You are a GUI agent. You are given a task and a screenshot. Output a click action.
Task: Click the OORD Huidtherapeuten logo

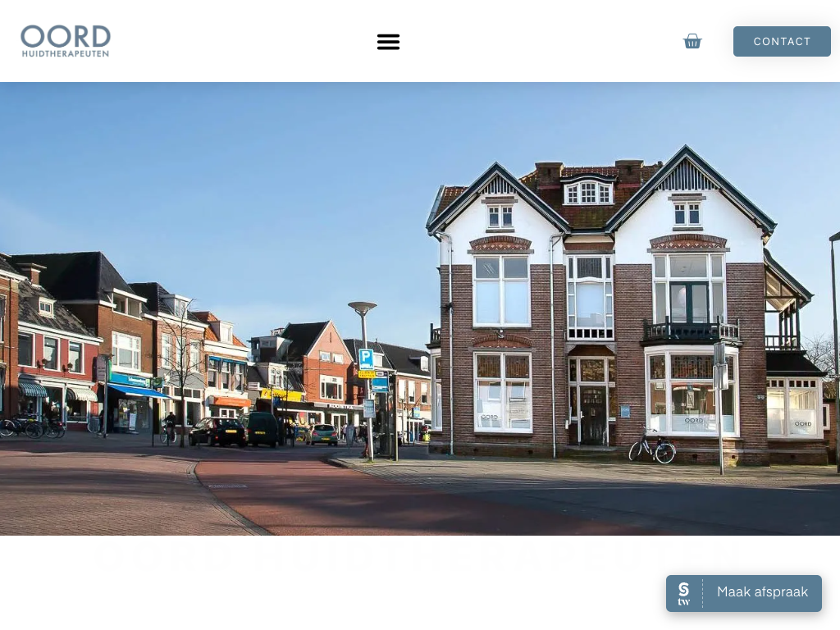[66, 37]
